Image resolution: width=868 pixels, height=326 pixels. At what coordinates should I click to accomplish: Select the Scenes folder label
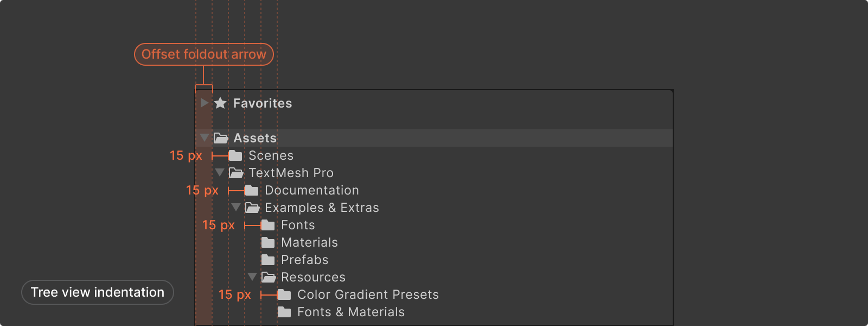pyautogui.click(x=271, y=155)
